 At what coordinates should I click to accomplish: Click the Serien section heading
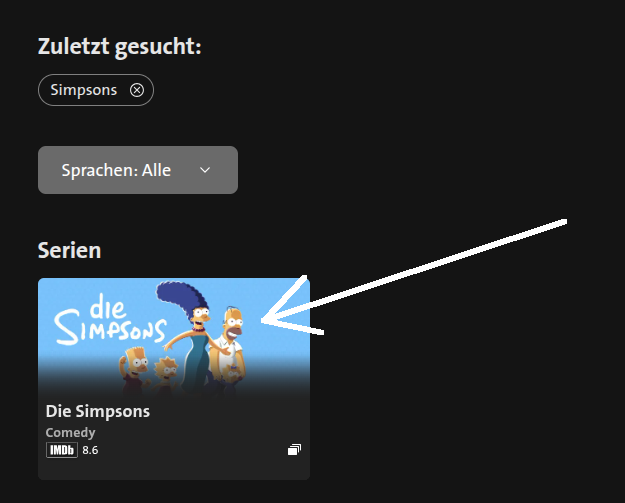(x=69, y=250)
